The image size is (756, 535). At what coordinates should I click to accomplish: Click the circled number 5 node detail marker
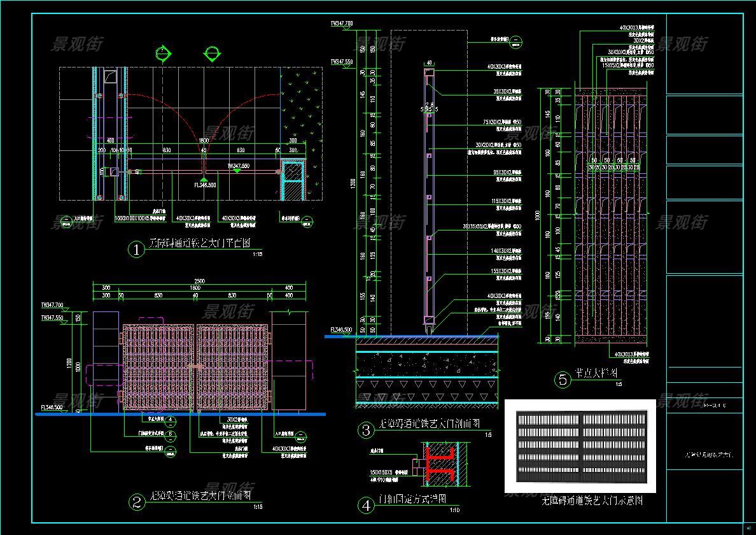point(563,380)
